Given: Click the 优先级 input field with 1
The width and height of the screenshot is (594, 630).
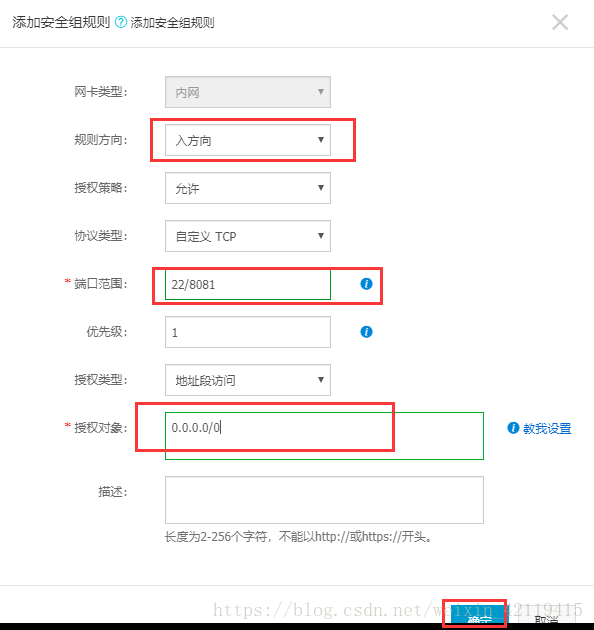Looking at the screenshot, I should tap(248, 332).
